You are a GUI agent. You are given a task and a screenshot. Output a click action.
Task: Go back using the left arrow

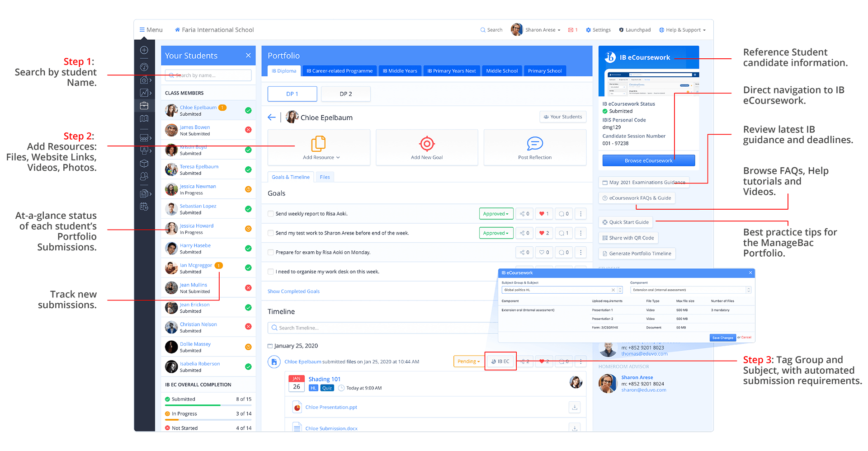272,117
